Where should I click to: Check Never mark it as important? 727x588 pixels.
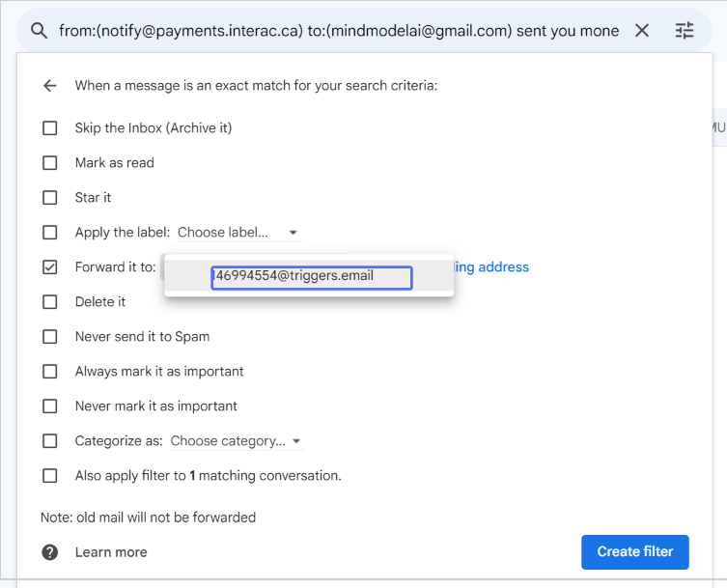(49, 406)
